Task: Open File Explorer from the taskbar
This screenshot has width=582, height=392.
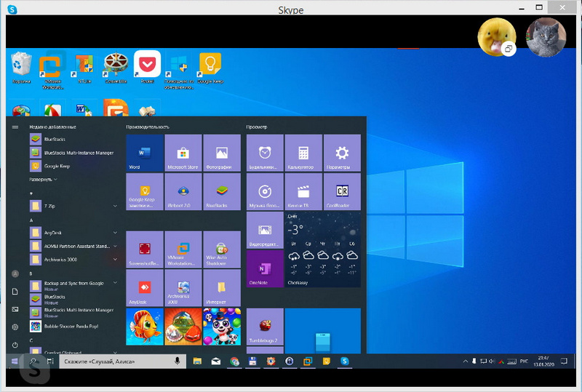Action: (x=197, y=361)
